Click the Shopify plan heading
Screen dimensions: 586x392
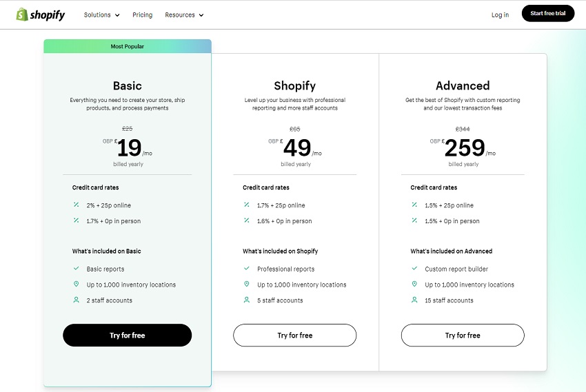pos(295,85)
